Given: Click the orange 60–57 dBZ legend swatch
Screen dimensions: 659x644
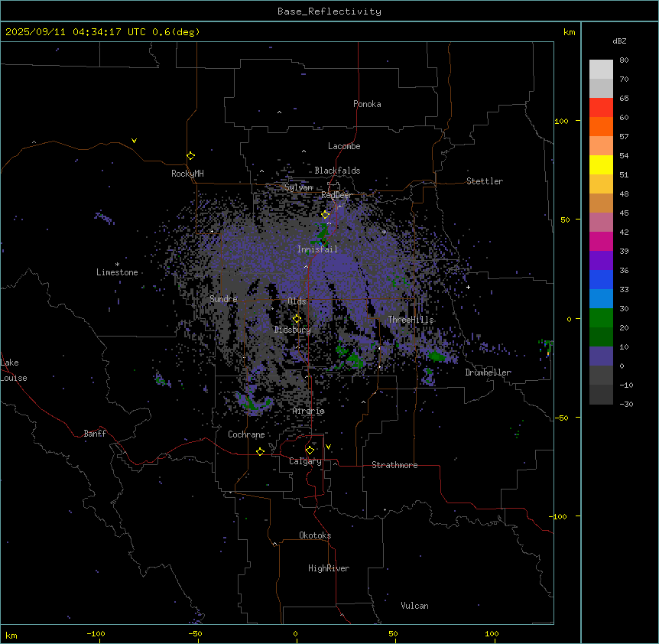Looking at the screenshot, I should 601,126.
